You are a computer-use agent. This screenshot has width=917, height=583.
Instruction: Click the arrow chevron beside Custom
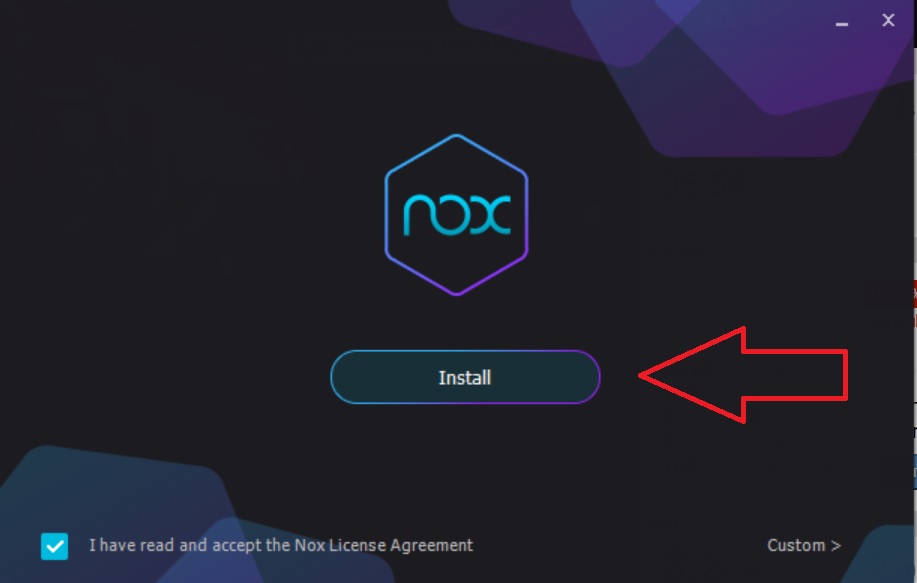pyautogui.click(x=836, y=546)
